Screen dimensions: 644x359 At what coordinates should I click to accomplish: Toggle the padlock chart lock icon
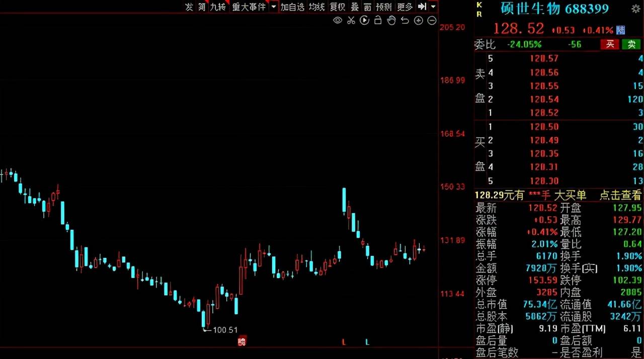(x=378, y=21)
